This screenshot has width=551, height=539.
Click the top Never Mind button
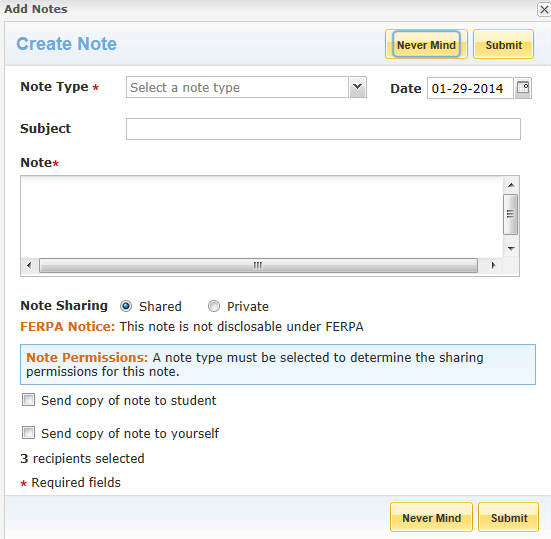[x=426, y=44]
